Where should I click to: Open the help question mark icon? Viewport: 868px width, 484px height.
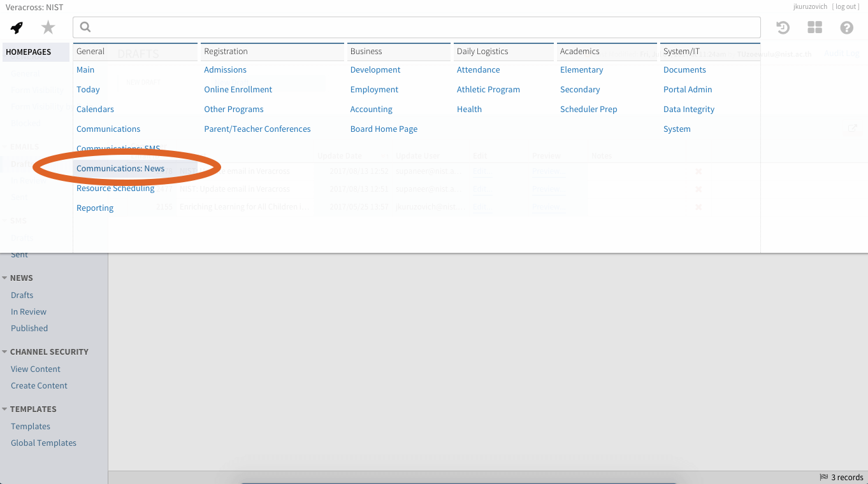point(846,27)
